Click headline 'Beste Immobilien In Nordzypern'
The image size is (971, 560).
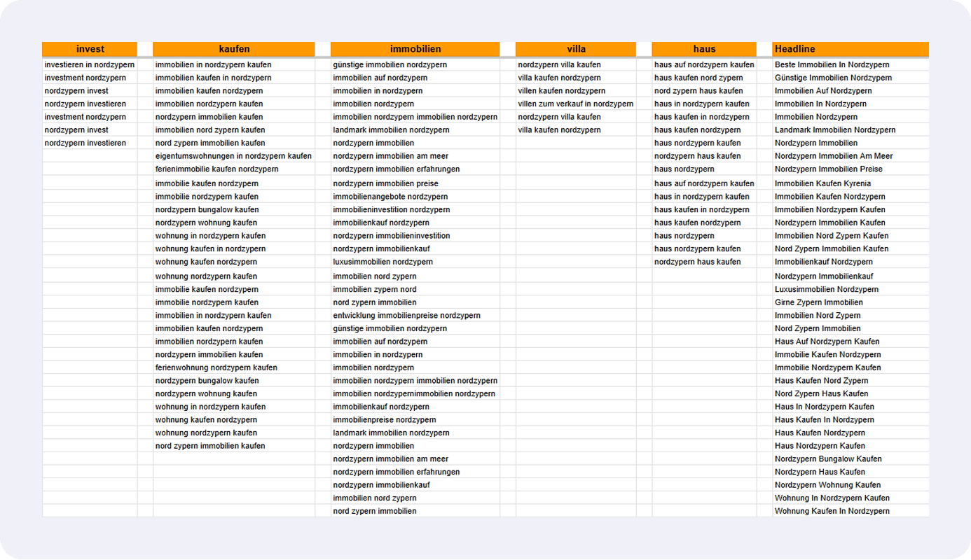(x=833, y=65)
